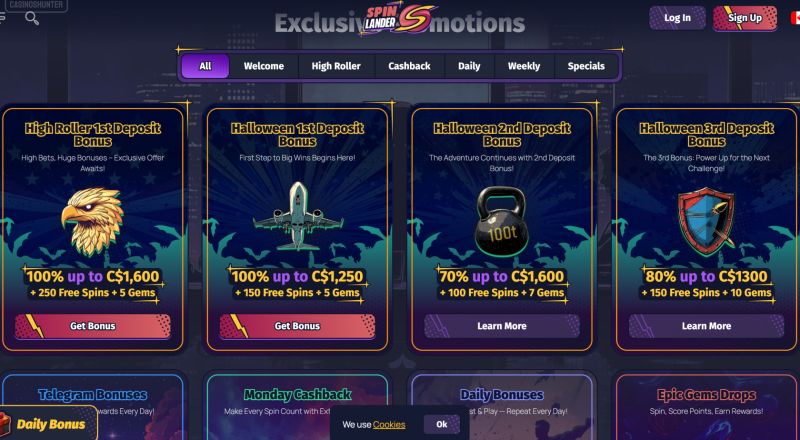The width and height of the screenshot is (800, 440).
Task: Click the Spin Lander logo
Action: [398, 19]
